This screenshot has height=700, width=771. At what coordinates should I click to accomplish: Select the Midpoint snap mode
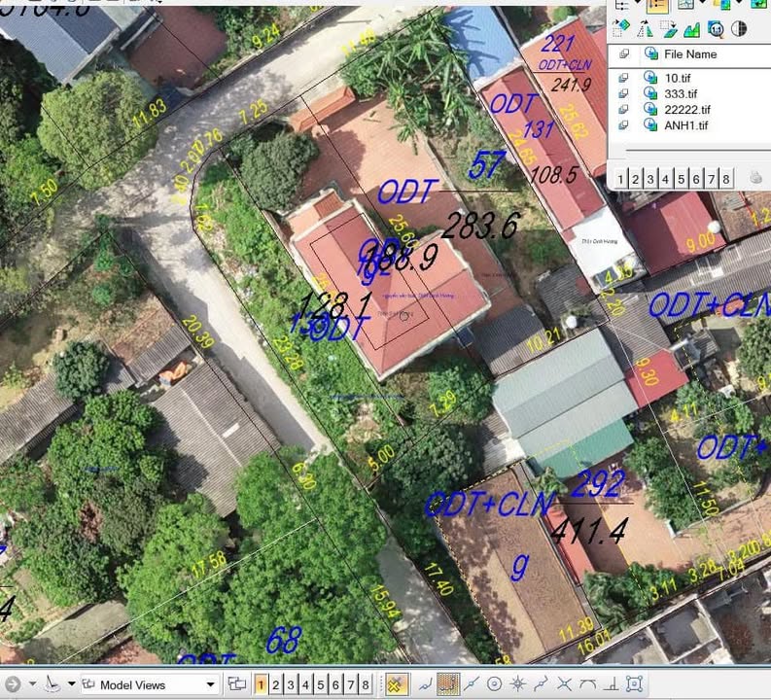pos(472,684)
